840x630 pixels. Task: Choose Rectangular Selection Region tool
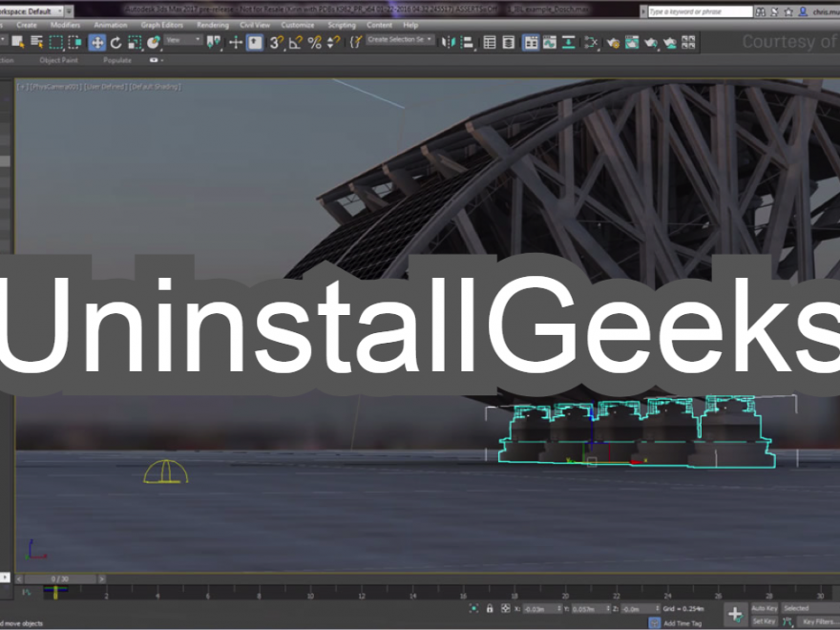coord(55,42)
